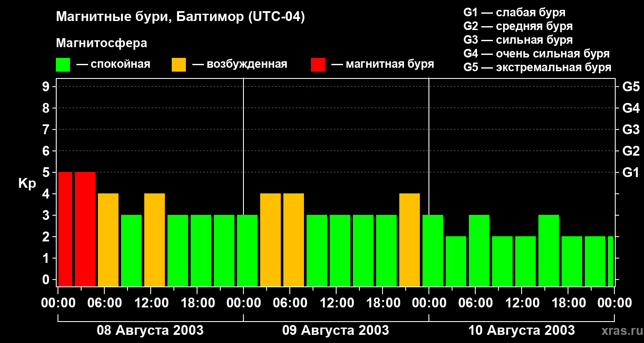This screenshot has height=343, width=644.
Task: Click the "G3 — сильная буря" legend line
Action: tap(518, 40)
